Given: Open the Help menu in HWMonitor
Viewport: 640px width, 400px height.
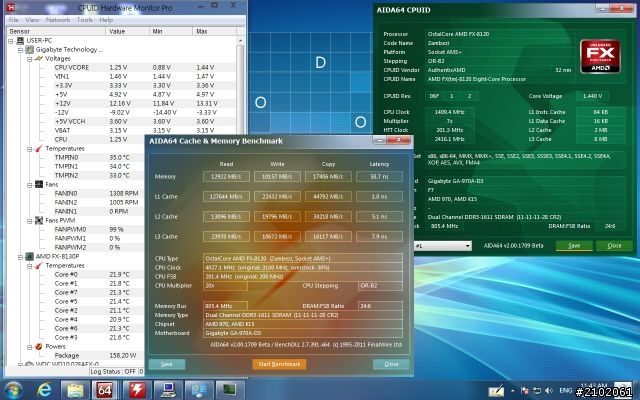Looking at the screenshot, I should pyautogui.click(x=106, y=20).
